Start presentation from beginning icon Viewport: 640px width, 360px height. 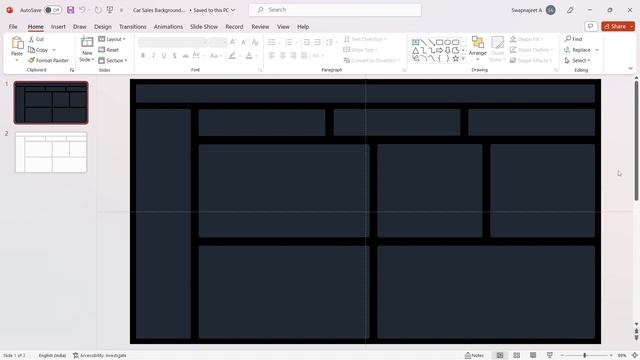(110, 10)
